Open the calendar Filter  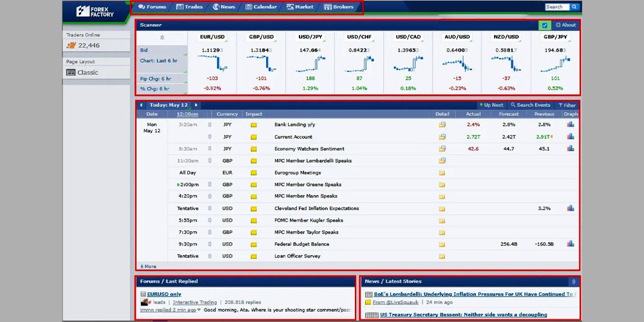[x=567, y=105]
